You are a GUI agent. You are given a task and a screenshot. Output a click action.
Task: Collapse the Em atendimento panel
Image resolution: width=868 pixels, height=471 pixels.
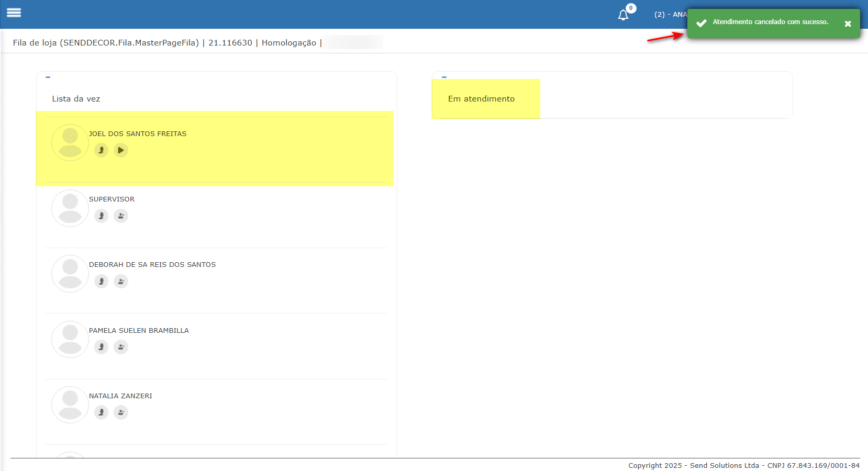[x=444, y=77]
